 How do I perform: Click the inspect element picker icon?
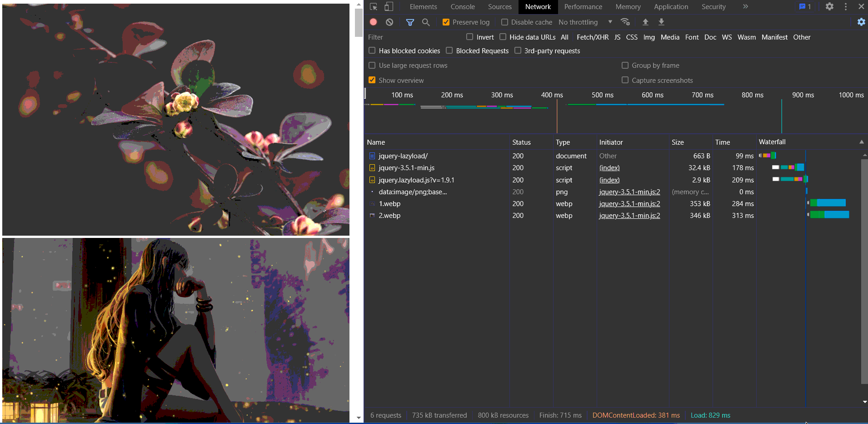tap(374, 7)
